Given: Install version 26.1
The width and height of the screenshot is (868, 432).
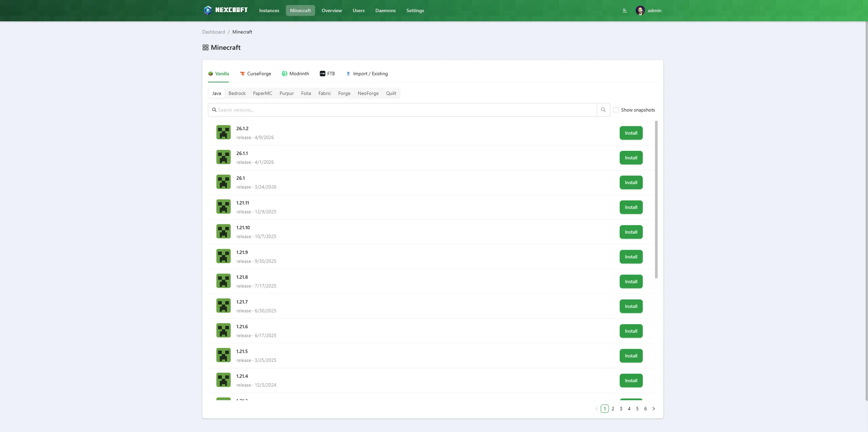Looking at the screenshot, I should [631, 183].
